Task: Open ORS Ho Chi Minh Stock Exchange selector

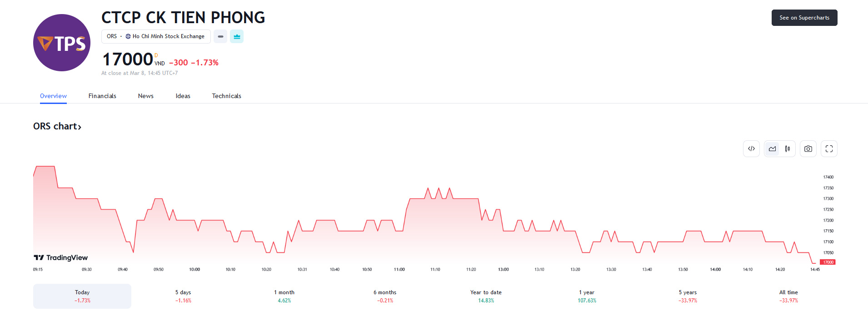Action: point(156,36)
